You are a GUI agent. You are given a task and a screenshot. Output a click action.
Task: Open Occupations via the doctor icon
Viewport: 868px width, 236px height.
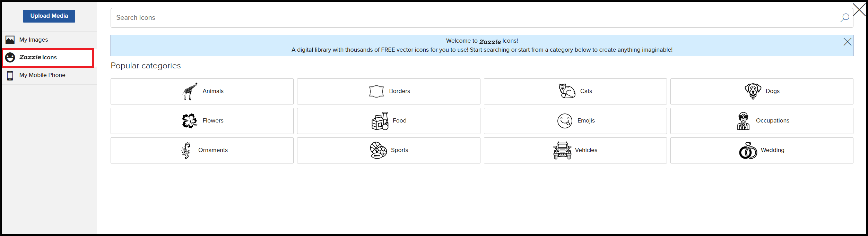743,121
